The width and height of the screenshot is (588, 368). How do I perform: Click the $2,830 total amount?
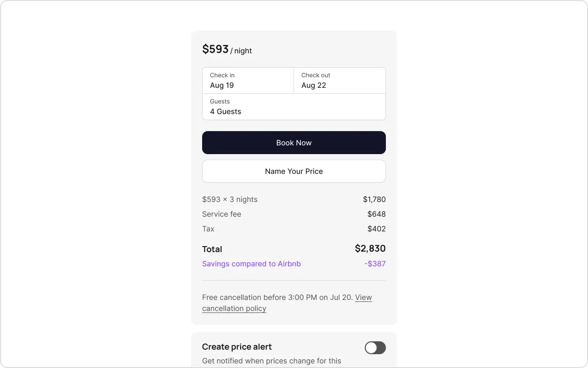370,248
